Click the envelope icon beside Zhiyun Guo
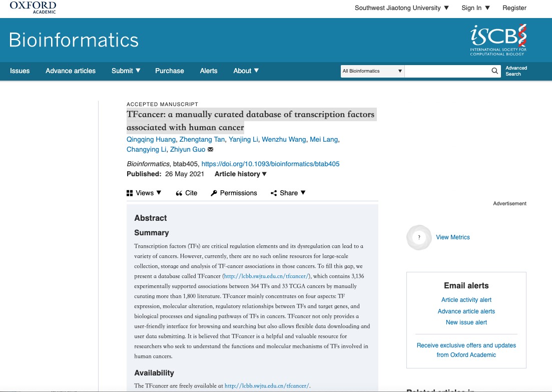Image resolution: width=552 pixels, height=392 pixels. (x=210, y=149)
